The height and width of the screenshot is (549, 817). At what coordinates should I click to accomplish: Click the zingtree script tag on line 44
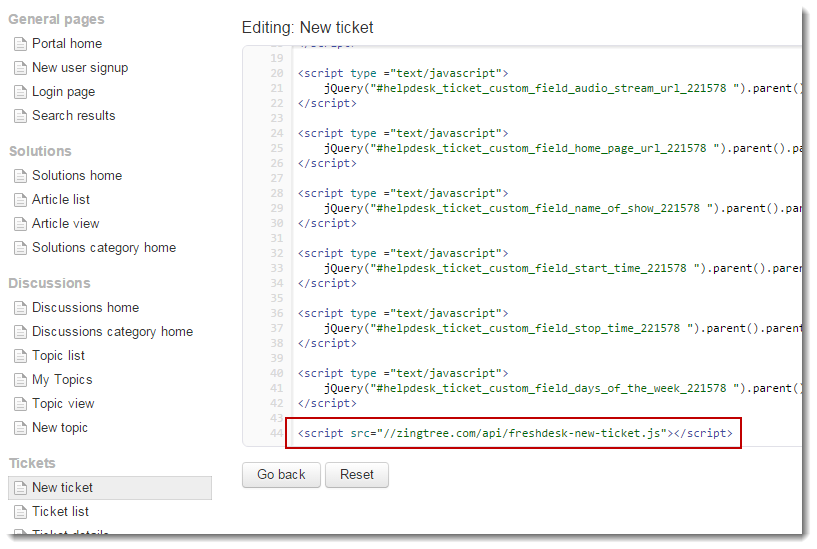pyautogui.click(x=515, y=433)
